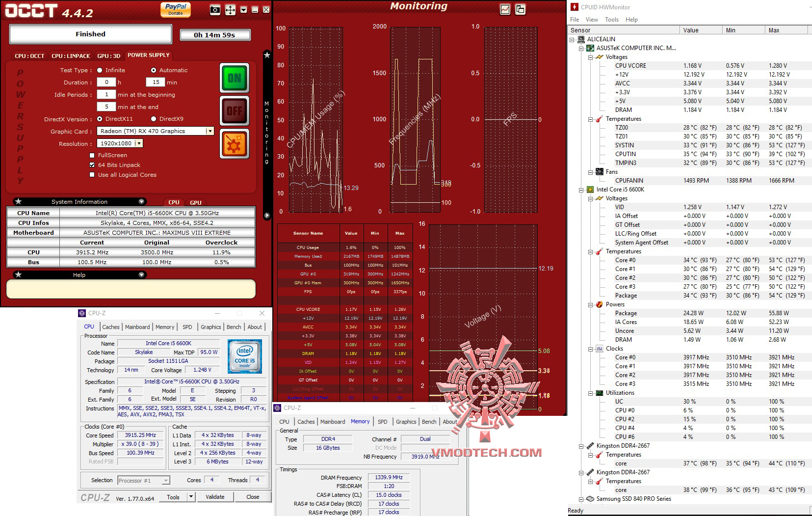Switch to the CPU : LINPACK tab
This screenshot has width=812, height=516.
point(71,56)
